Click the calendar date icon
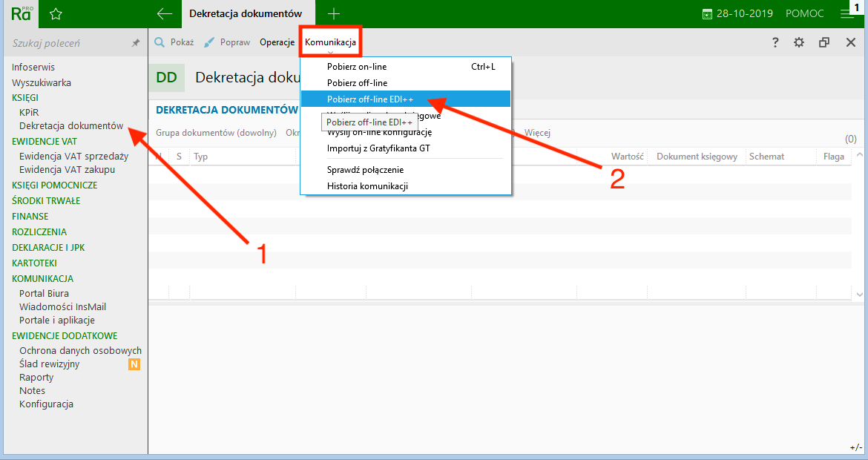Viewport: 868px width, 460px height. click(x=707, y=13)
